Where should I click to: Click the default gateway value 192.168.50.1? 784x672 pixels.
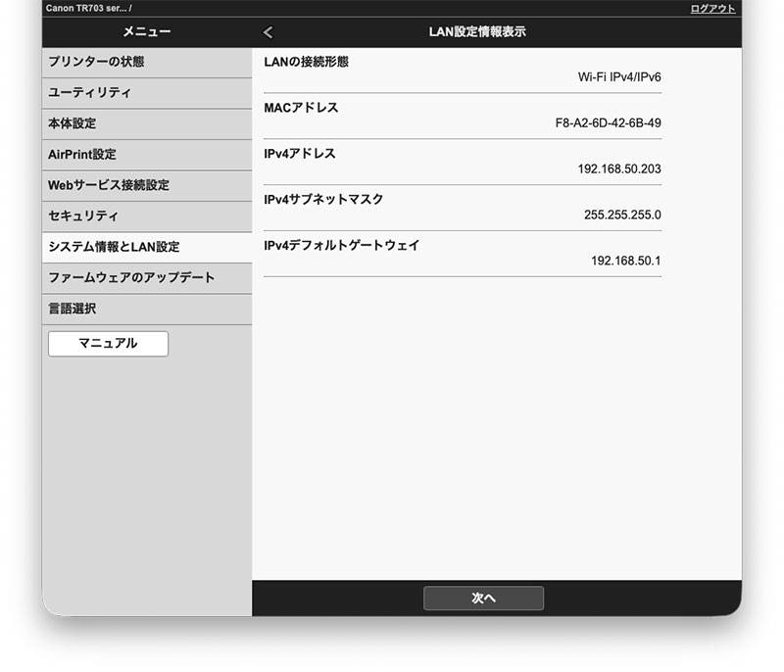tap(625, 261)
